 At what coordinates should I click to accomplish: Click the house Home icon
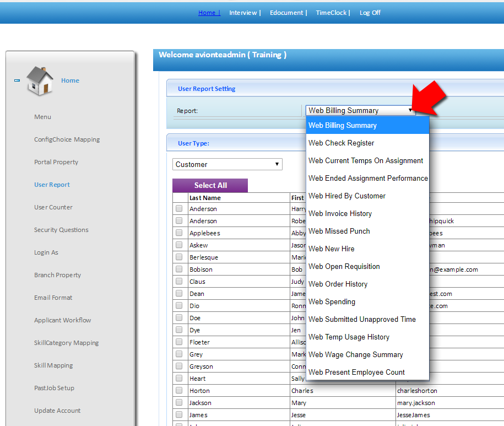point(40,81)
